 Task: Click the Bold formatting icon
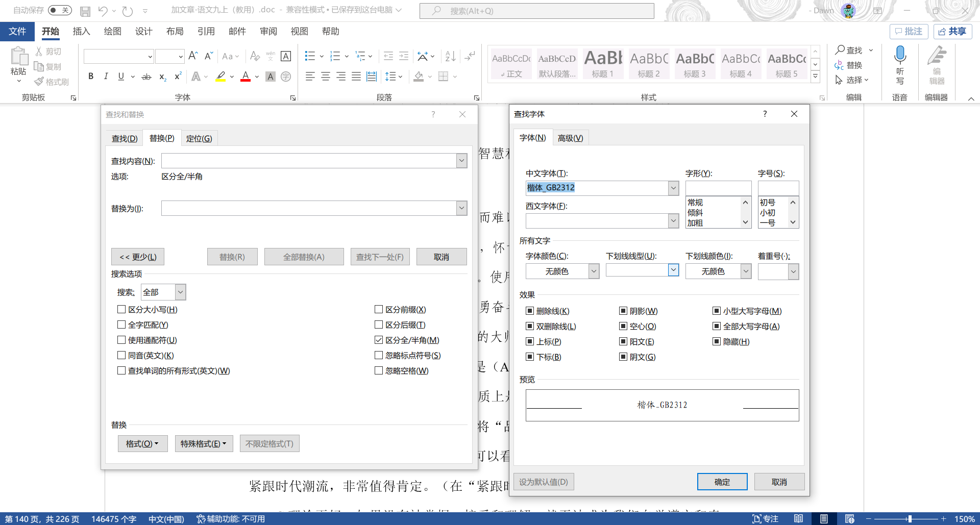(x=91, y=77)
